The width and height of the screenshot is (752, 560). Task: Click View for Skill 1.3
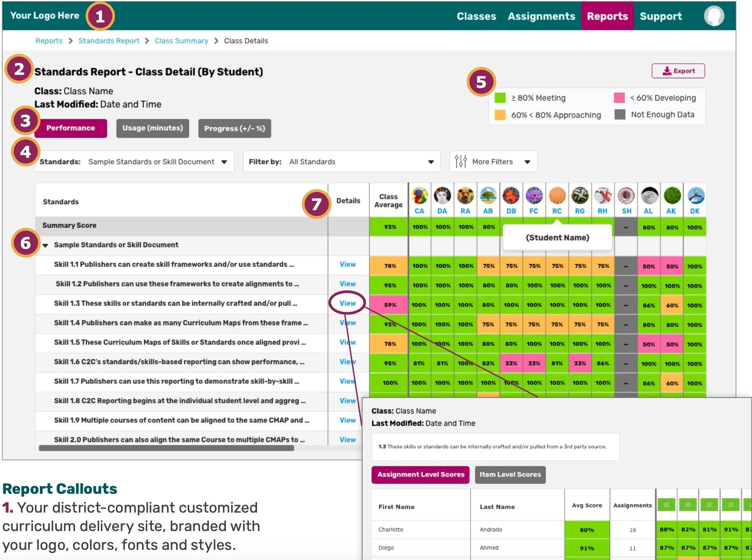347,304
